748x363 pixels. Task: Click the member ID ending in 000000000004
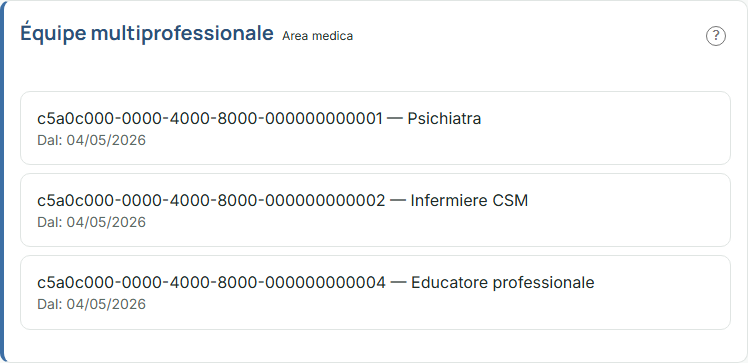pyautogui.click(x=211, y=283)
